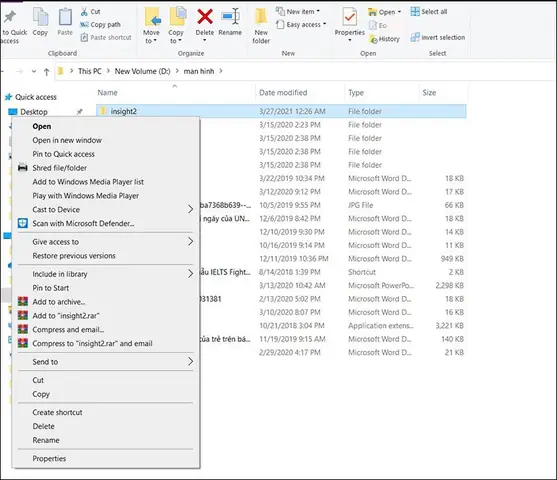Choose Compress to "insight2.rar" and email
557x480 pixels.
point(92,344)
